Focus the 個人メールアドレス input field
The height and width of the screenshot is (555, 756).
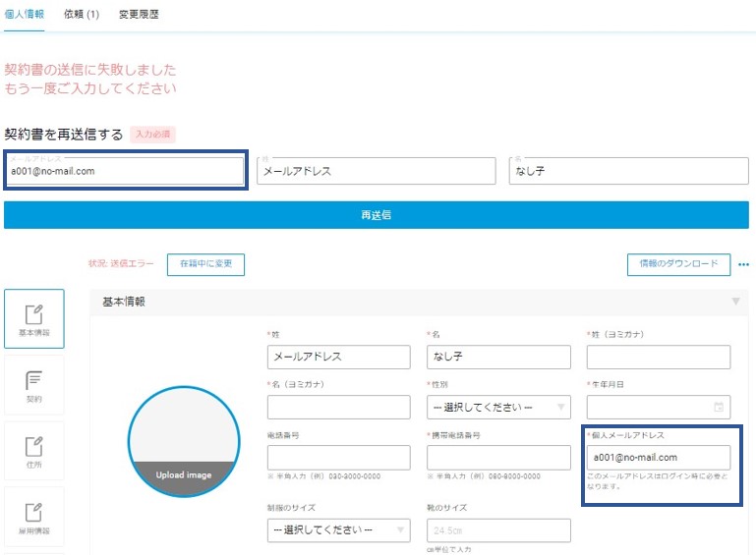(x=658, y=457)
